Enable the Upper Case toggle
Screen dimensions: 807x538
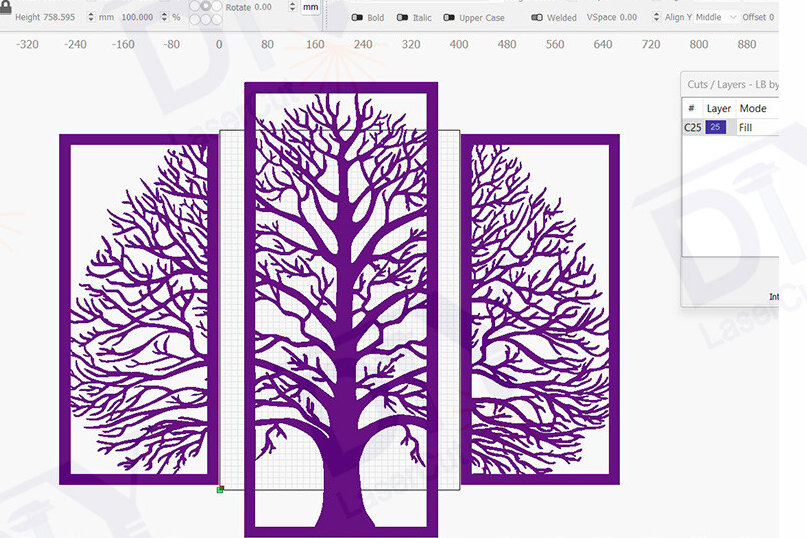tap(449, 18)
